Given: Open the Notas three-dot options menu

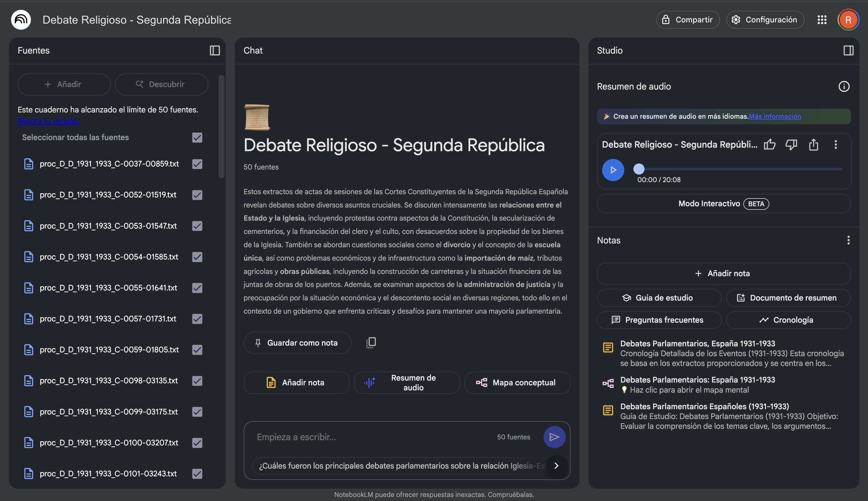Looking at the screenshot, I should [x=848, y=240].
